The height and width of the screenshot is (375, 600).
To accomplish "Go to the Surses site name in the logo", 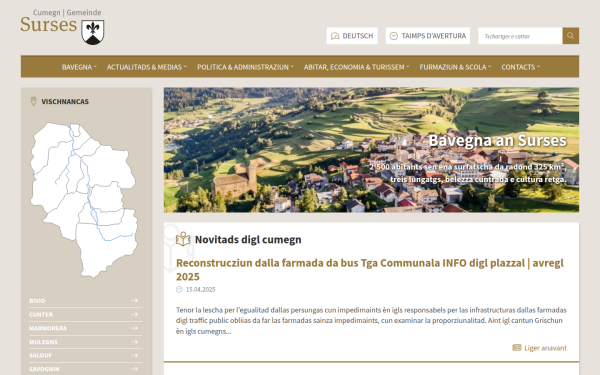I will [49, 25].
